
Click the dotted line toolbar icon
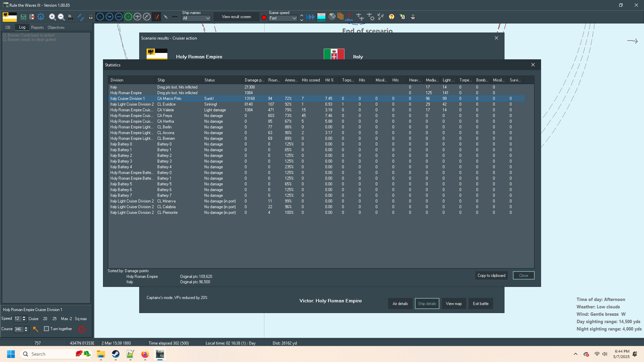[x=175, y=17]
